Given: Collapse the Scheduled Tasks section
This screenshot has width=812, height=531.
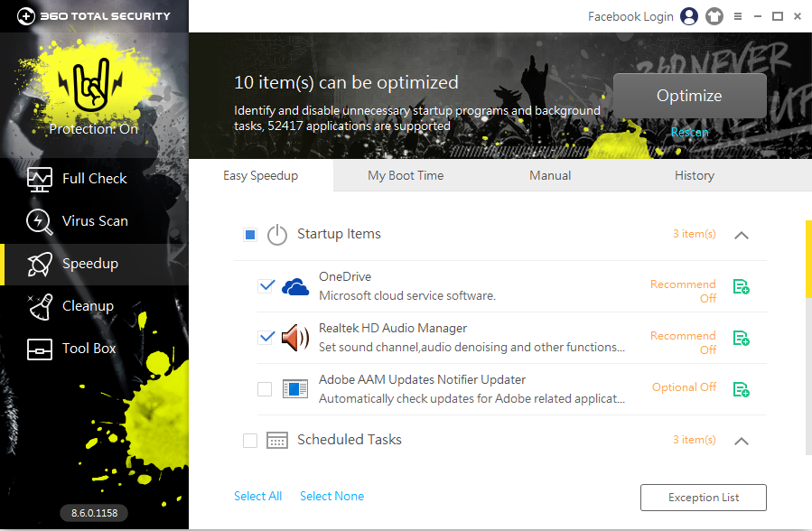Looking at the screenshot, I should point(742,441).
